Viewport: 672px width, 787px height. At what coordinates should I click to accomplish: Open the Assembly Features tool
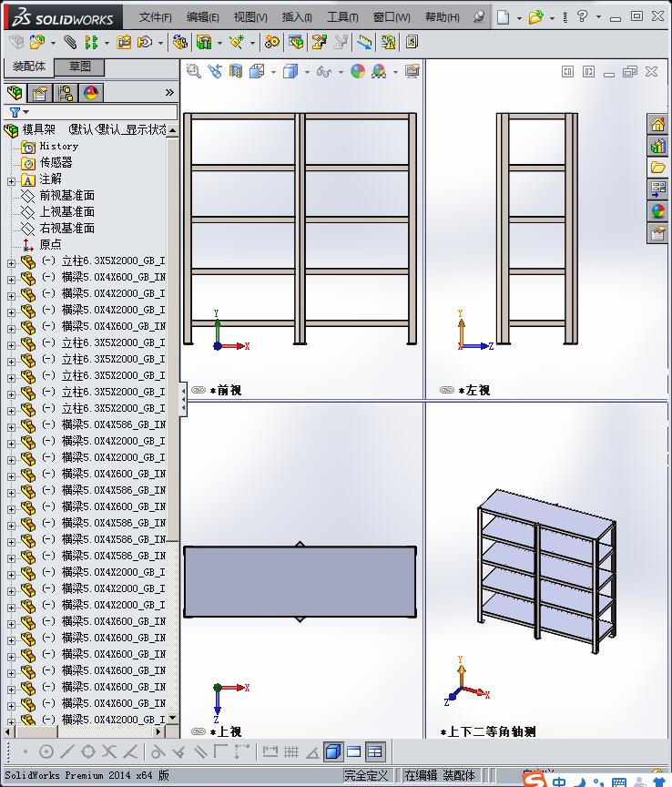click(204, 42)
